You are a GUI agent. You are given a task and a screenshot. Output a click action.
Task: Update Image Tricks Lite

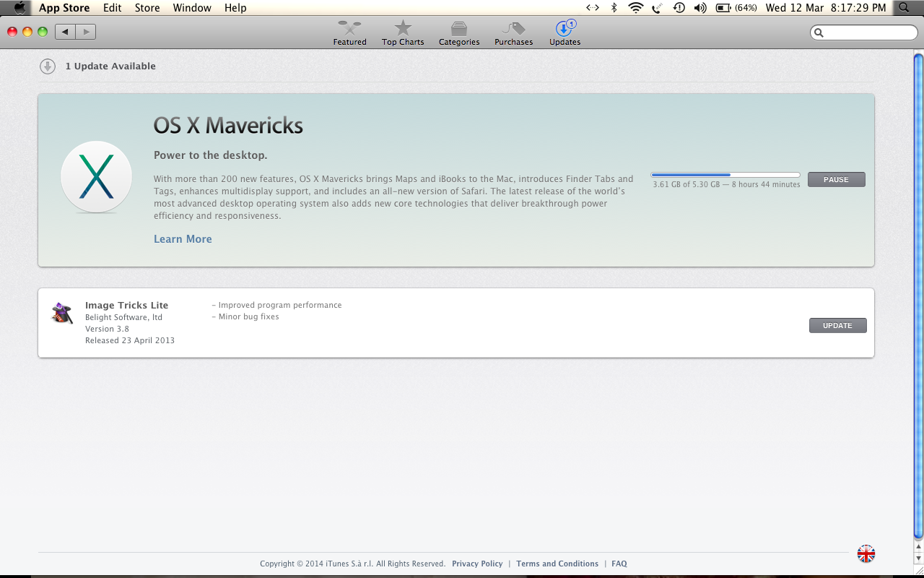point(837,326)
